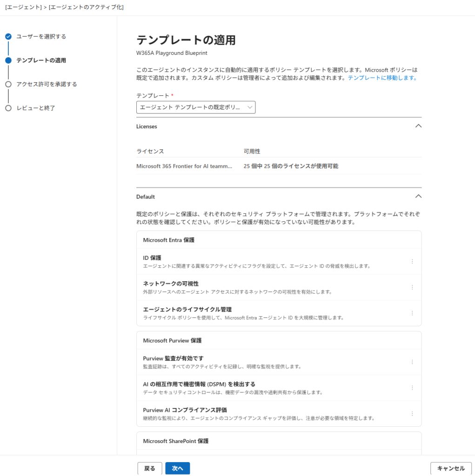
Task: Click the [エージェント] breadcrumb
Action: [x=23, y=7]
